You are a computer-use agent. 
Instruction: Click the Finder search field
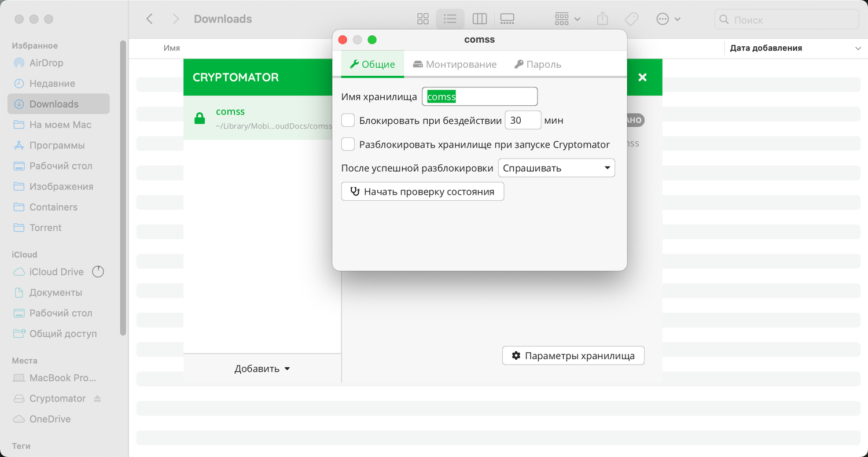click(x=786, y=19)
